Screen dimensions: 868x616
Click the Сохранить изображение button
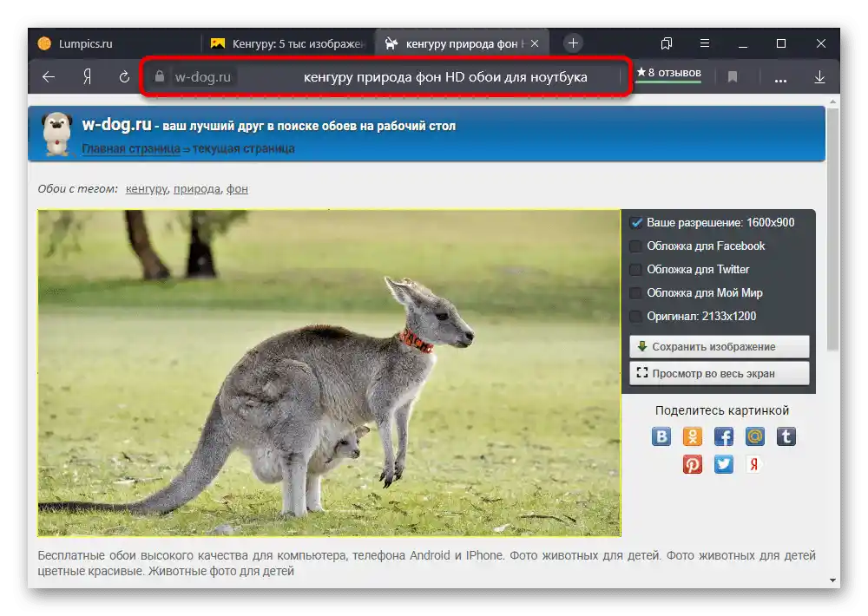[x=719, y=346]
